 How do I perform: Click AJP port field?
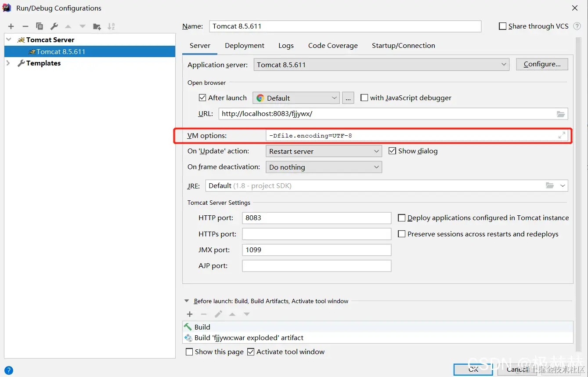pyautogui.click(x=317, y=266)
